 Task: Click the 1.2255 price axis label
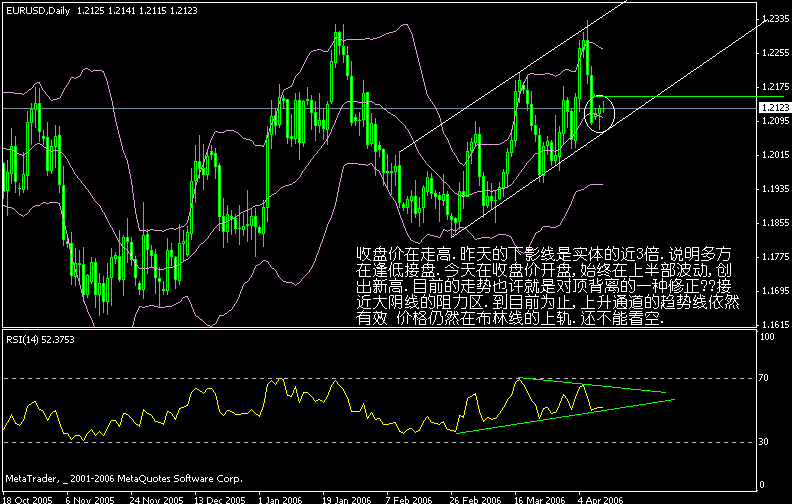coord(775,53)
